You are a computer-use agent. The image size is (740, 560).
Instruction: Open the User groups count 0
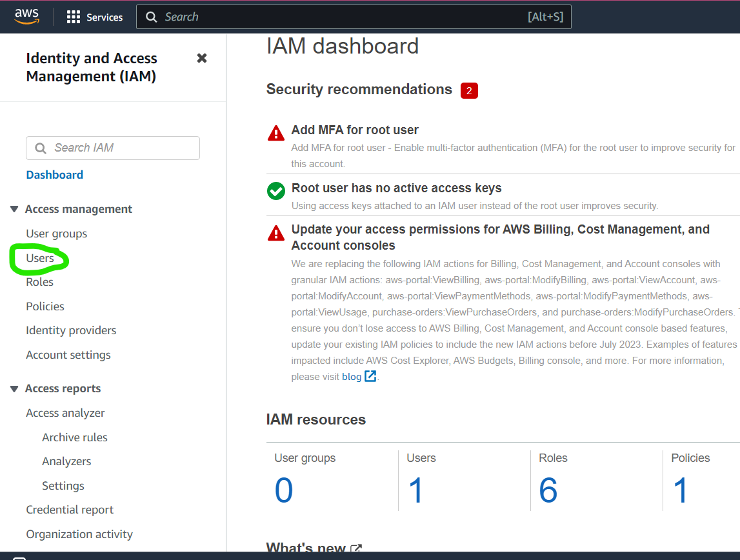284,490
